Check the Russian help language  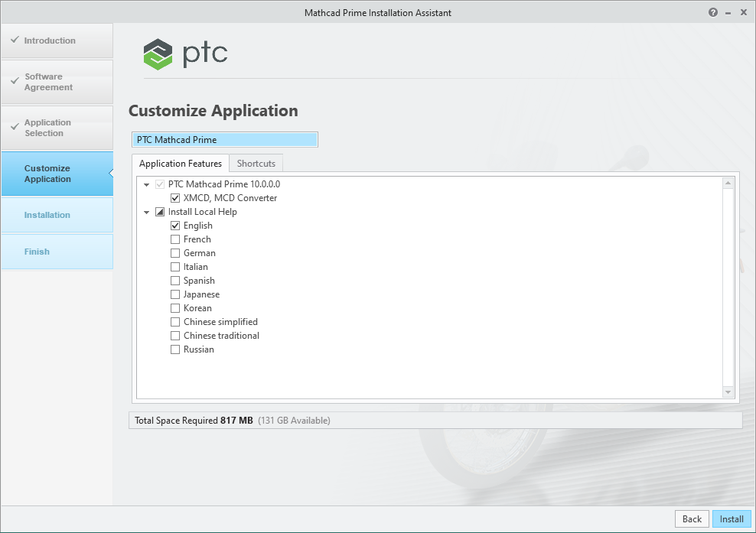click(x=174, y=349)
